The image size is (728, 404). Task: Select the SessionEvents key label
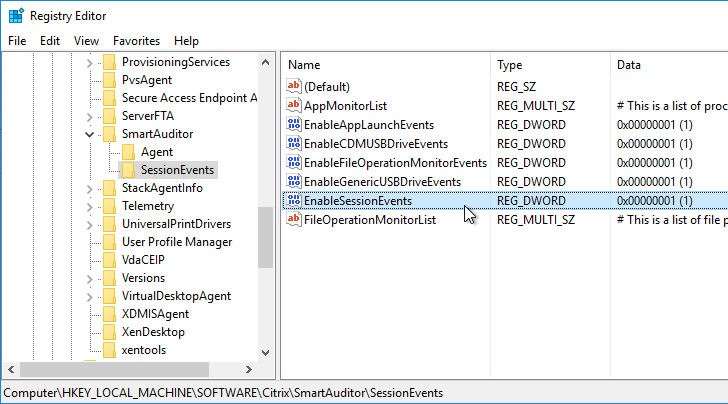pos(177,170)
